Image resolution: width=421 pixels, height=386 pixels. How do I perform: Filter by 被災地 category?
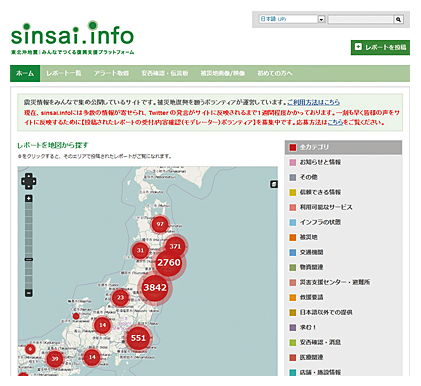click(343, 237)
